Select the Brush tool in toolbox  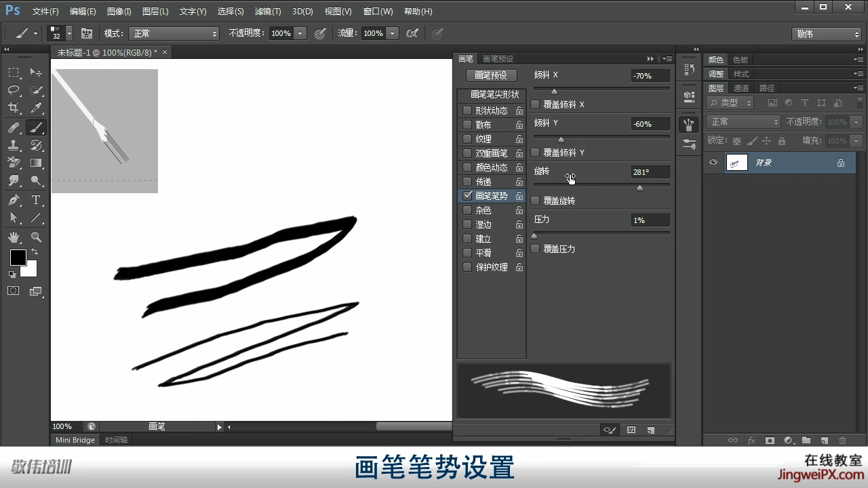point(36,127)
